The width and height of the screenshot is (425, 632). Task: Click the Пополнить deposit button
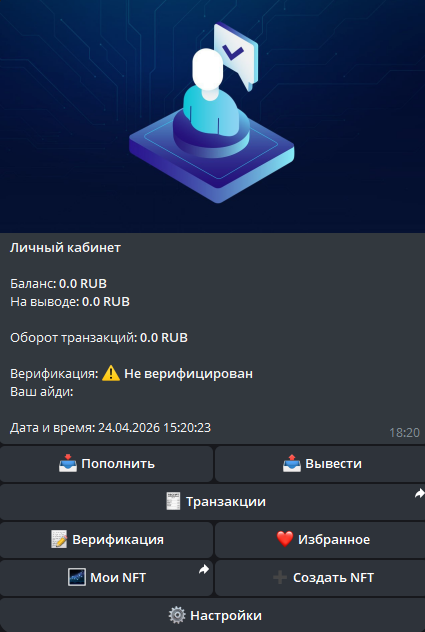point(106,464)
